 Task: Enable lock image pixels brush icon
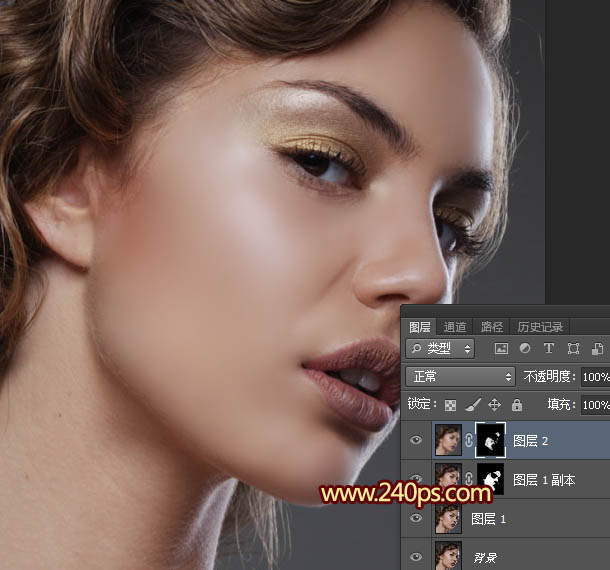coord(472,405)
